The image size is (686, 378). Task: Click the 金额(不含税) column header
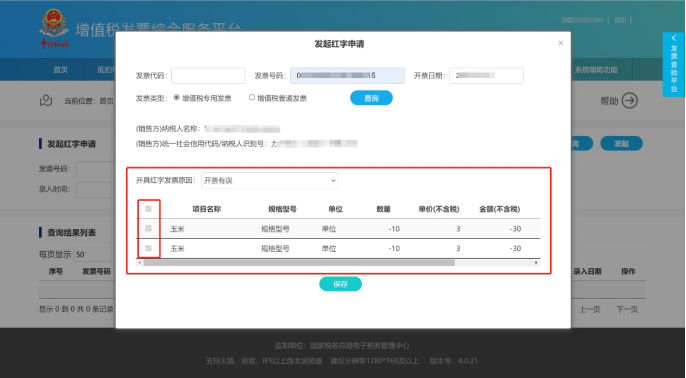pyautogui.click(x=500, y=209)
